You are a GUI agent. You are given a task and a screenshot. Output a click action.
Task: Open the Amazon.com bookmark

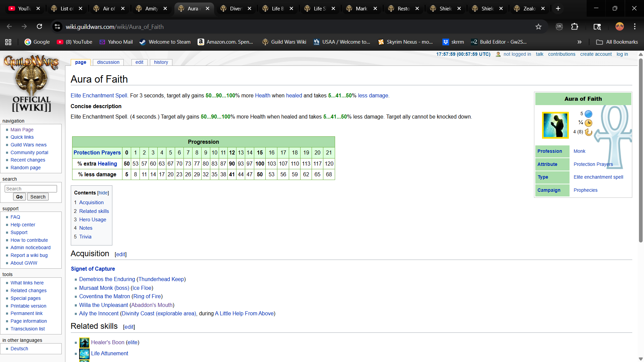pos(225,42)
